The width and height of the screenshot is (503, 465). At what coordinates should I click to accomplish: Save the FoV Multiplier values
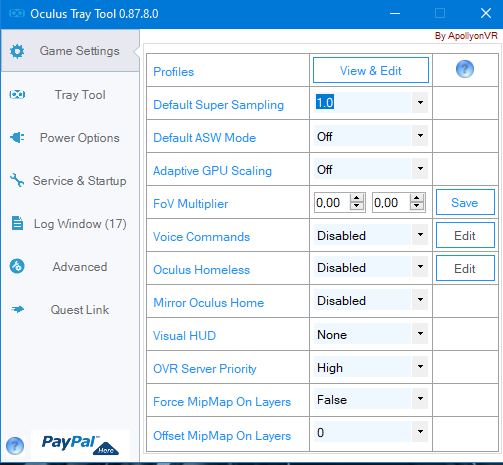click(x=465, y=202)
